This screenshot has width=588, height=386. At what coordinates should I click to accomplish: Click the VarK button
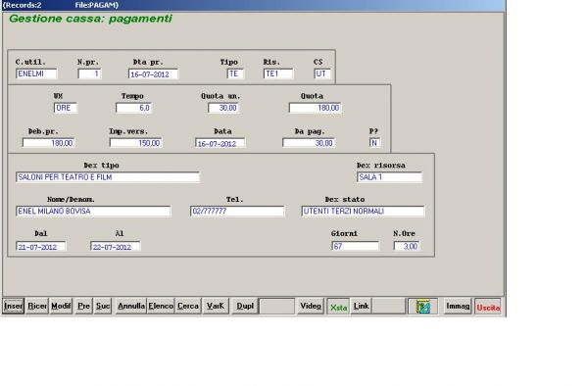[x=216, y=307]
